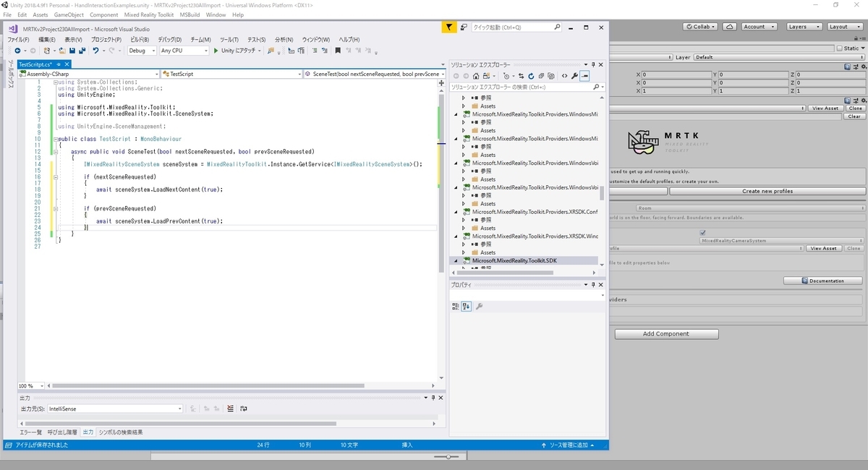Viewport: 868px width, 470px height.
Task: Open the TestScript class navigation dropdown
Action: click(232, 74)
